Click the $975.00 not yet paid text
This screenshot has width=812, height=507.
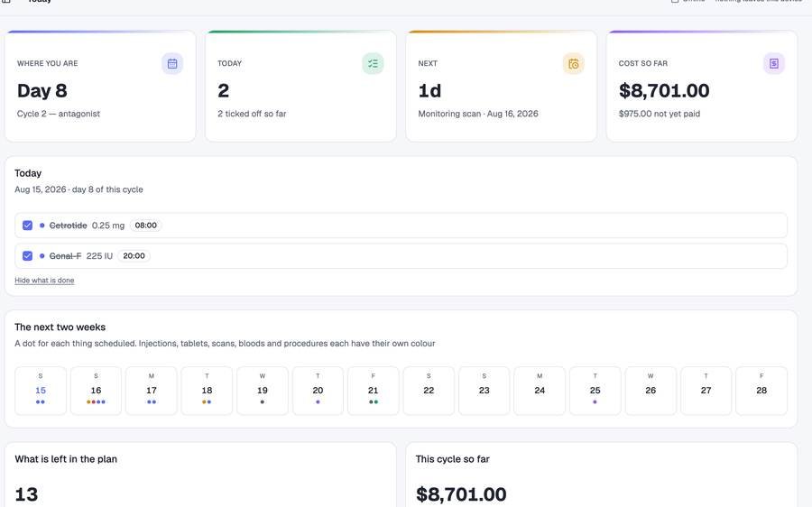(x=660, y=114)
